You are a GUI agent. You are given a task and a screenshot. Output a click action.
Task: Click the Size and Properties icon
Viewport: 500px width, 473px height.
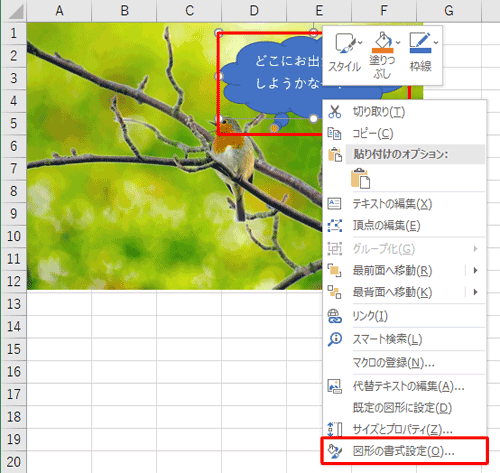[x=335, y=430]
